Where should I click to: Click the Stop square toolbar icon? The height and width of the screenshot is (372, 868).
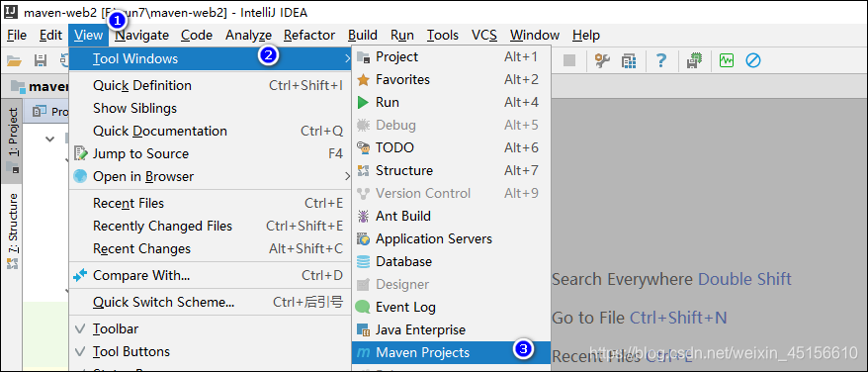(x=569, y=60)
